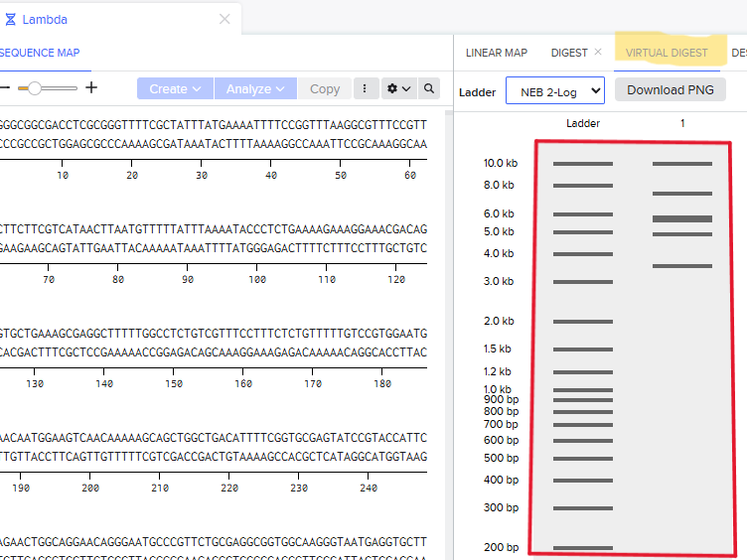Viewport: 747px width, 560px height.
Task: Expand the Analyze dropdown
Action: [254, 89]
